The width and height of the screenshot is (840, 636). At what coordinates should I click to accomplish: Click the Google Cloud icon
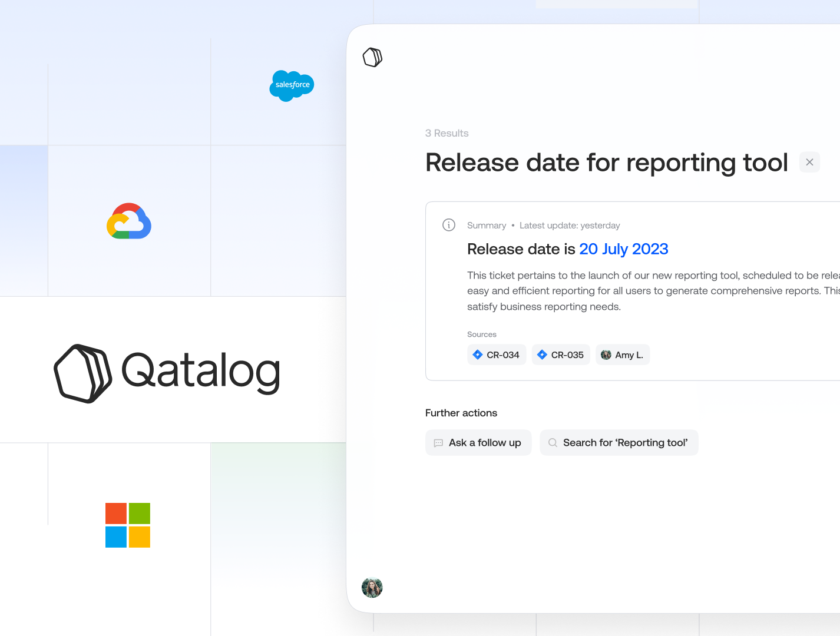tap(128, 221)
